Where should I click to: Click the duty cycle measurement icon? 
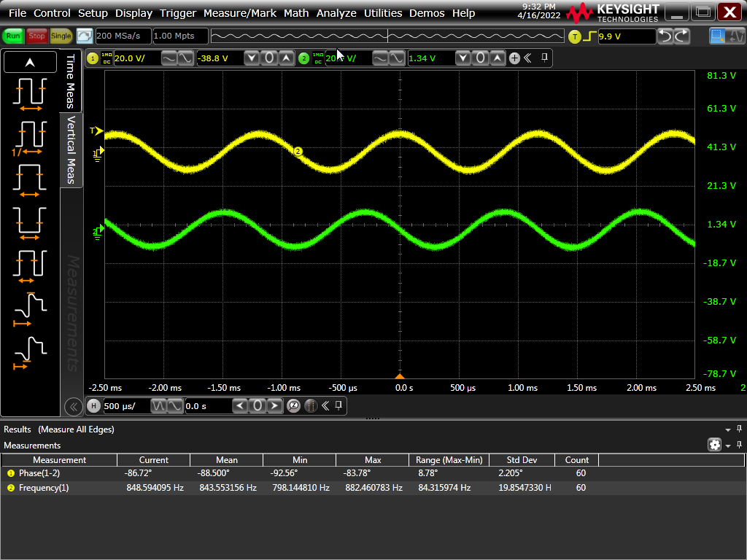[29, 265]
